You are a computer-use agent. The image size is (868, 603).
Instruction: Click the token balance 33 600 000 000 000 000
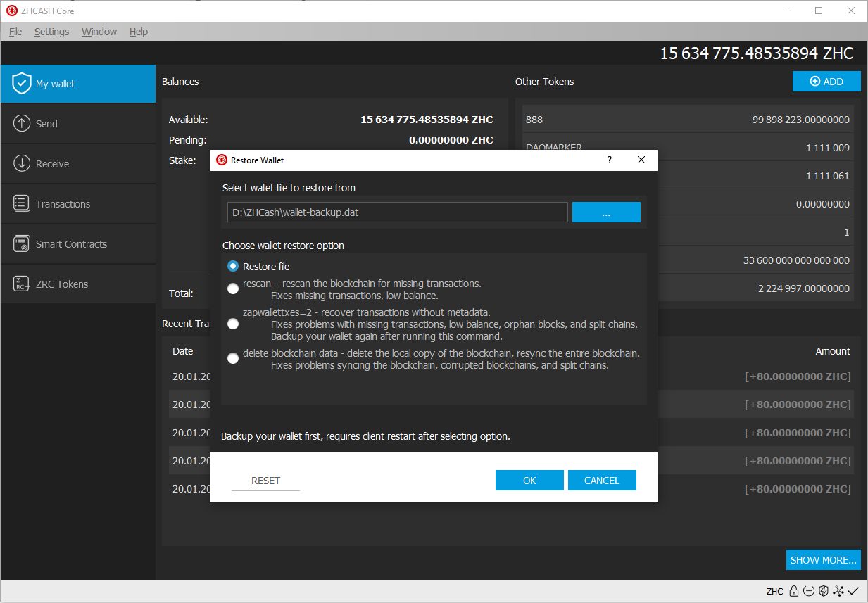click(796, 260)
